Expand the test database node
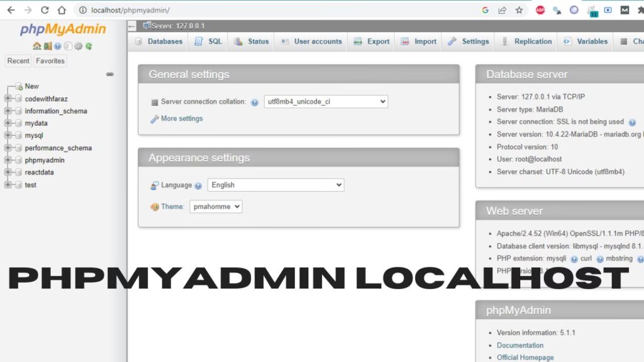644x362 pixels. 8,185
